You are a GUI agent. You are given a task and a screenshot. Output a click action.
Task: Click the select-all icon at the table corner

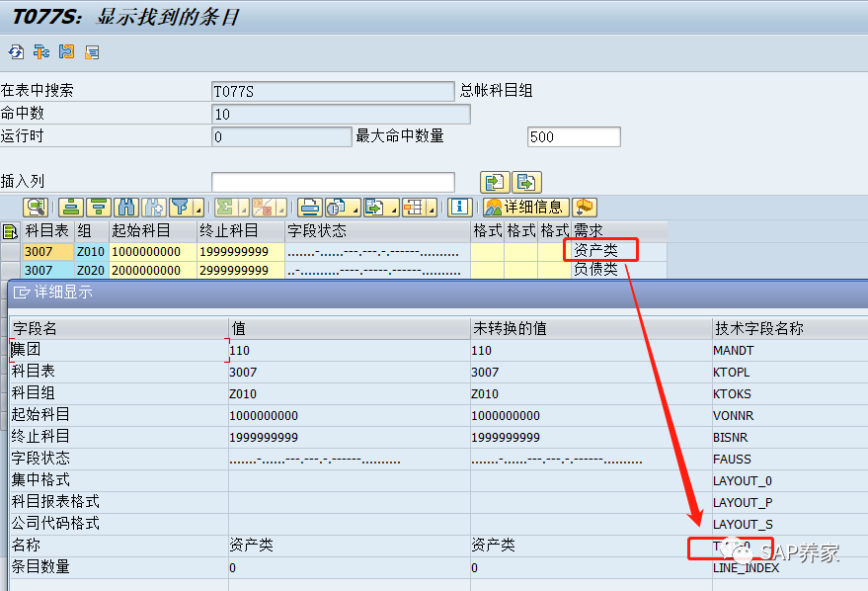coord(10,231)
